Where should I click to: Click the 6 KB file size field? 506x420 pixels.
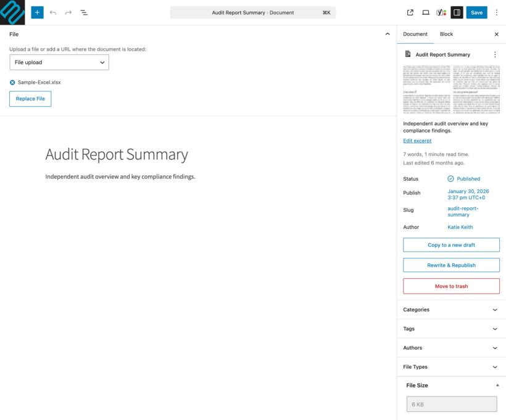pyautogui.click(x=452, y=404)
